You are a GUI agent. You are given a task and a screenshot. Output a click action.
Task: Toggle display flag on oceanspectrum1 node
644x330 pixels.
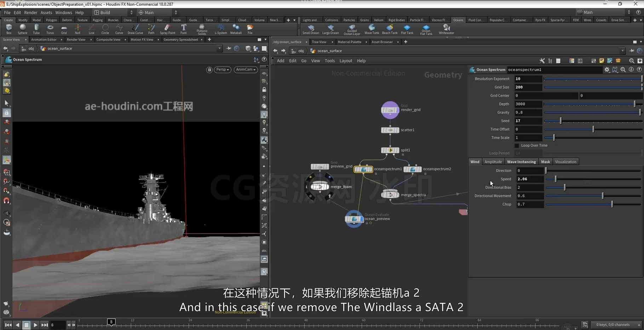[x=370, y=169]
